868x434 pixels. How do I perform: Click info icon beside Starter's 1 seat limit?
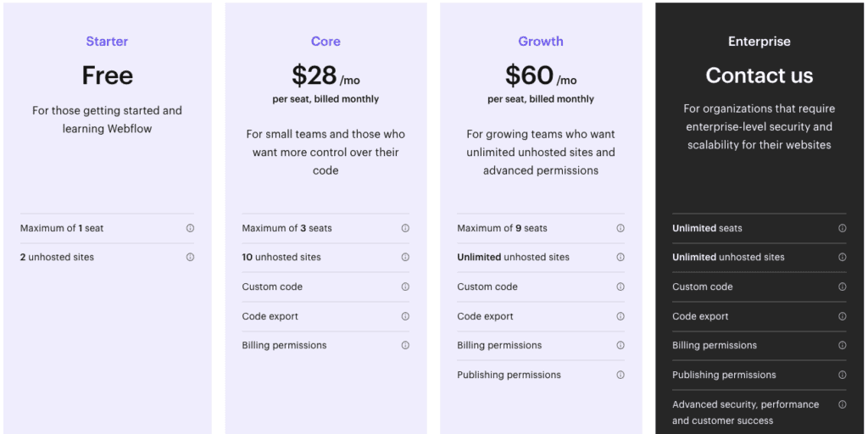tap(190, 228)
